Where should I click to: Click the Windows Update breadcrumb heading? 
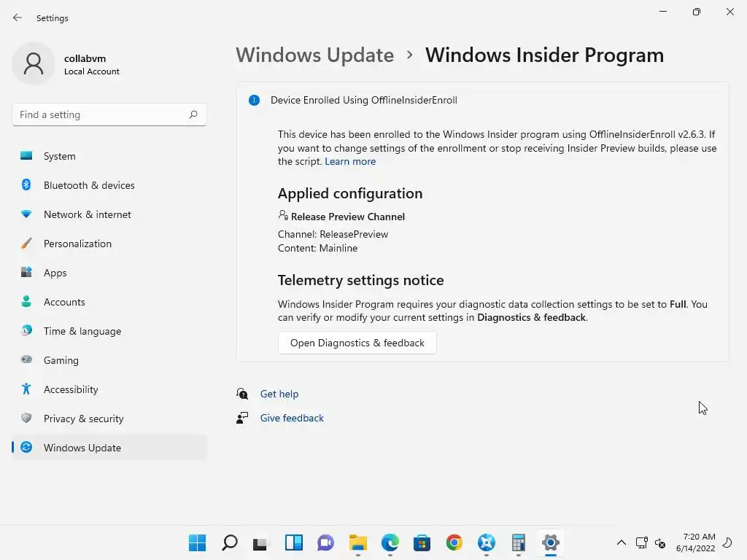(315, 55)
